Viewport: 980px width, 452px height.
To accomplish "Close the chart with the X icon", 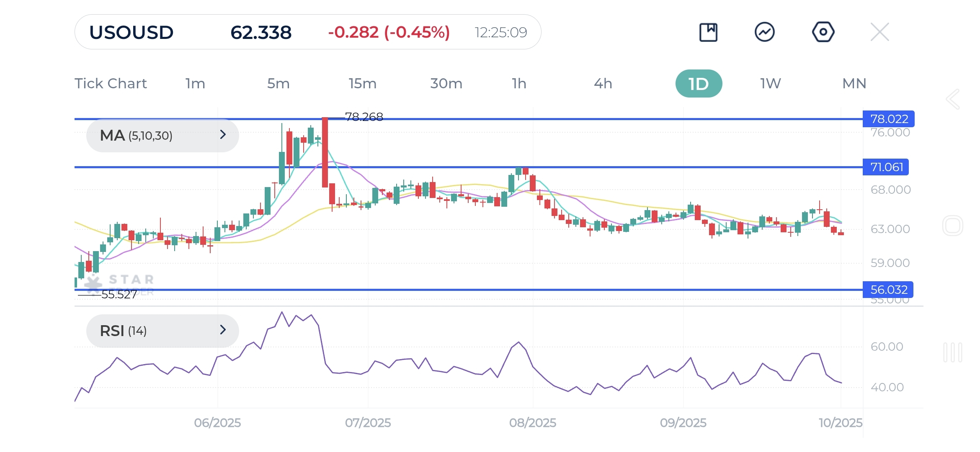I will coord(879,32).
